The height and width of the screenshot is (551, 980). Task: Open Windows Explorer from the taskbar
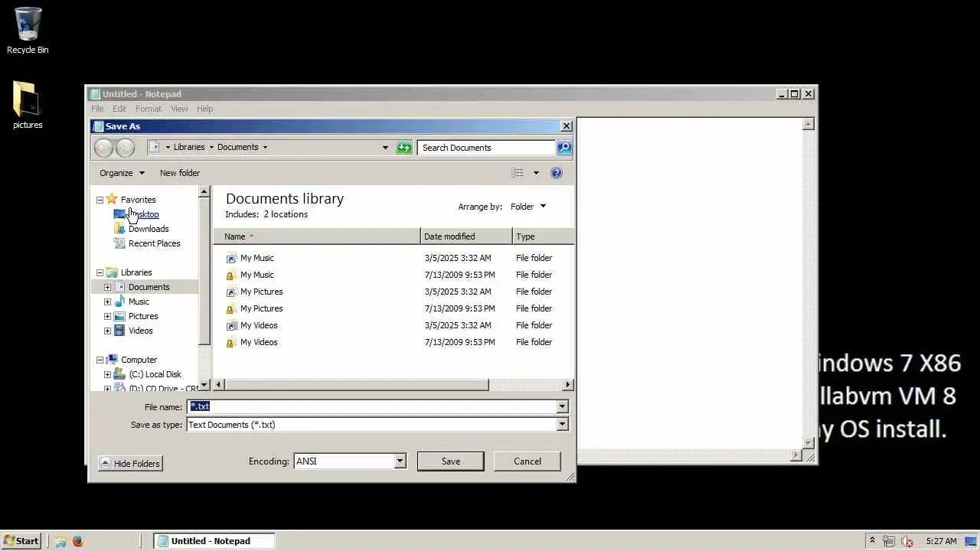tap(60, 541)
